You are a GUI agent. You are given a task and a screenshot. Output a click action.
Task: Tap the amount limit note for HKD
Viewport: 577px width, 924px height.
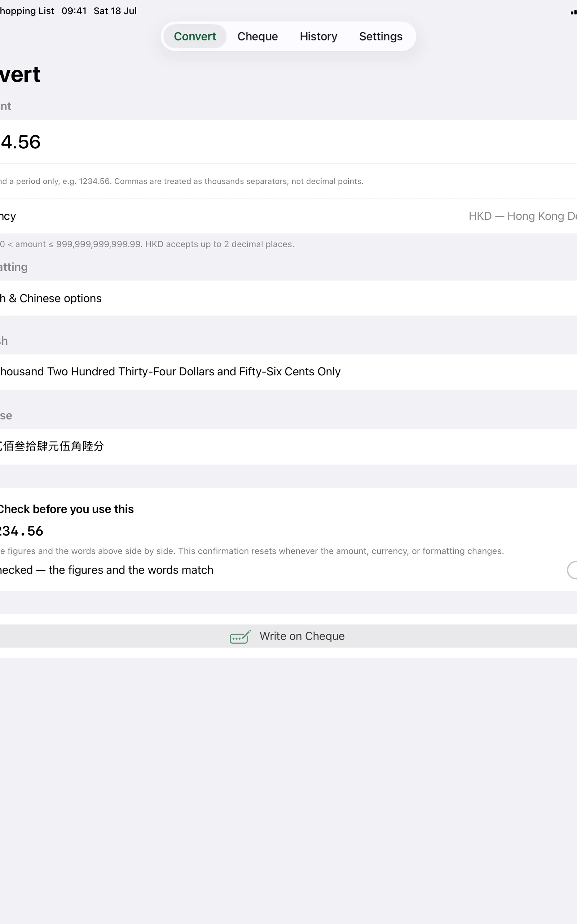click(x=147, y=244)
